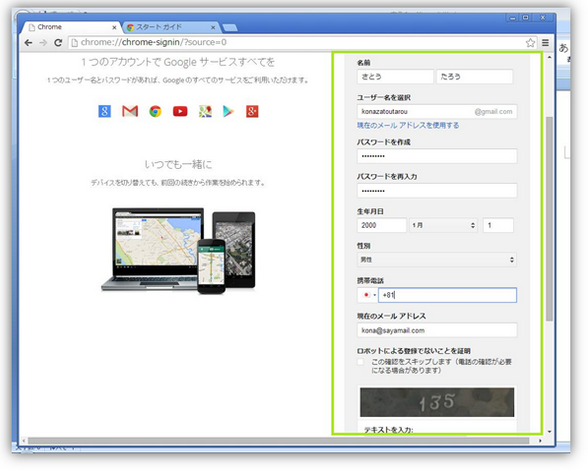Click the scroll down arrow of vertical scrollbar

point(549,432)
